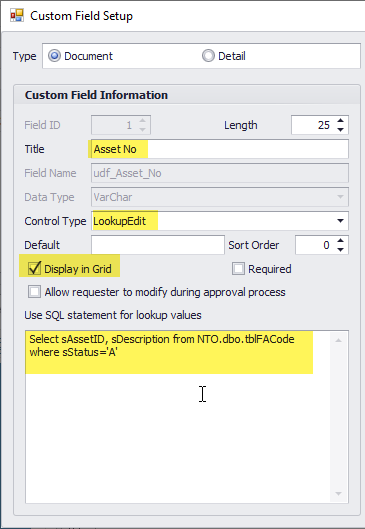Click the Custom Field Setup window icon
365x529 pixels.
click(x=17, y=16)
